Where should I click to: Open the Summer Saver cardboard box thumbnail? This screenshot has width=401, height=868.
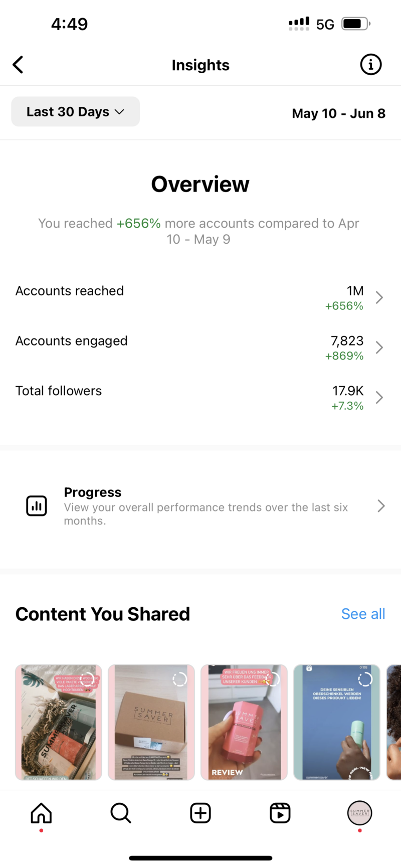pos(151,723)
